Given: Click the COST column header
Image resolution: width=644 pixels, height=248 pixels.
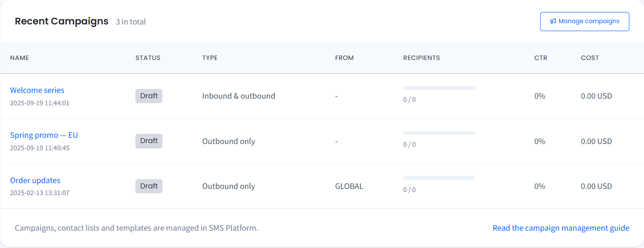Looking at the screenshot, I should point(590,58).
